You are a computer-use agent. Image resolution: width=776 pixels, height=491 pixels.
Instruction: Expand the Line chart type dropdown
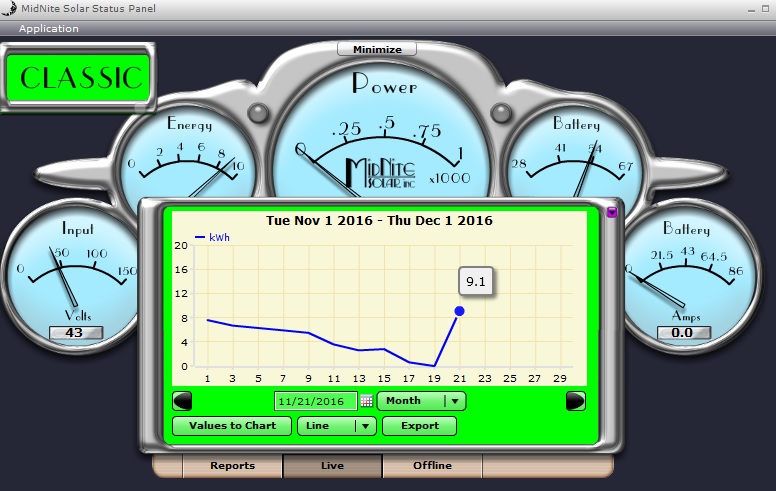click(x=337, y=426)
